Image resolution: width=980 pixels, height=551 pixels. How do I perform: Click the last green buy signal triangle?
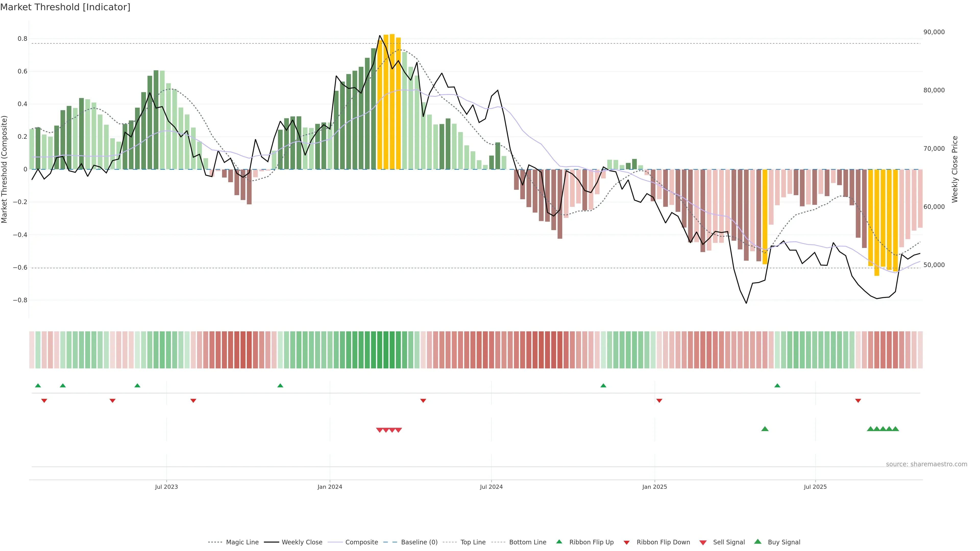[x=896, y=429]
